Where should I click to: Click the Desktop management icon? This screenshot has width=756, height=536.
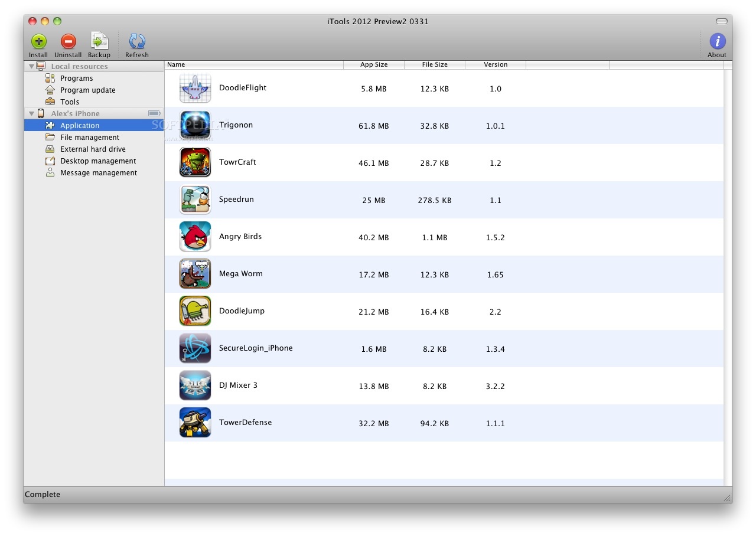tap(50, 161)
